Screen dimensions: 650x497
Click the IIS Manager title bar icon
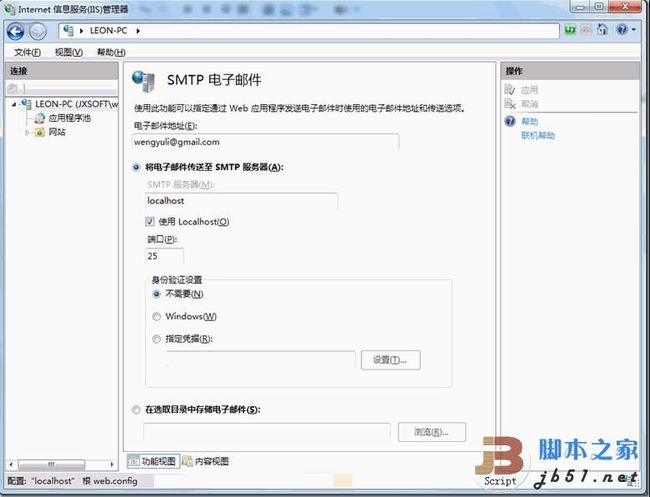click(9, 9)
